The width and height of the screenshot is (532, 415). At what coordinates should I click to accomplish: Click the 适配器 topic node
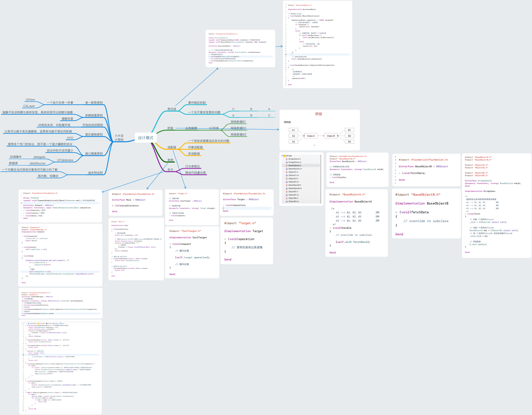[171, 147]
